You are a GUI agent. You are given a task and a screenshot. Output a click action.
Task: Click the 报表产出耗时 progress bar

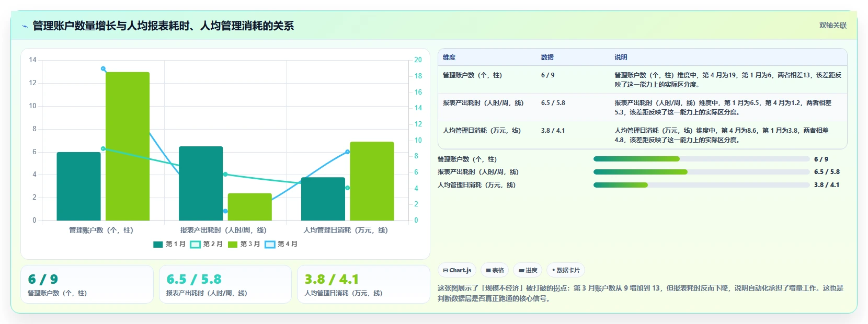point(701,172)
